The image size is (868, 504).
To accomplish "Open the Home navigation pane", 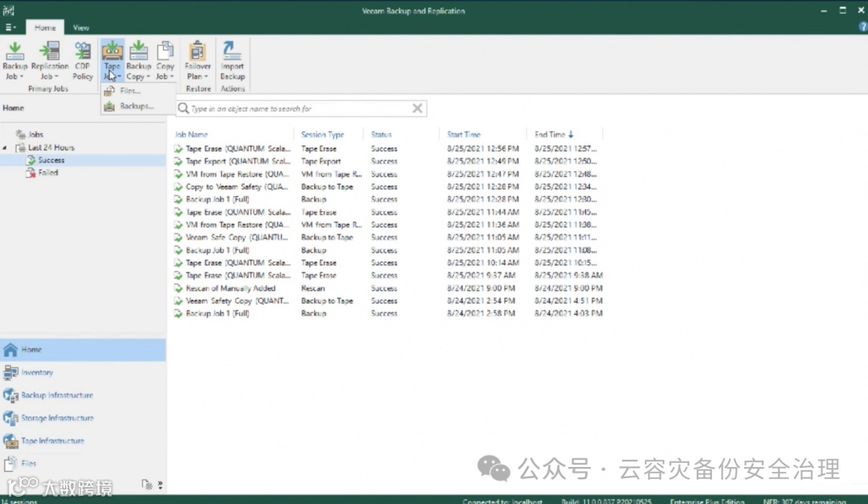I will (83, 350).
